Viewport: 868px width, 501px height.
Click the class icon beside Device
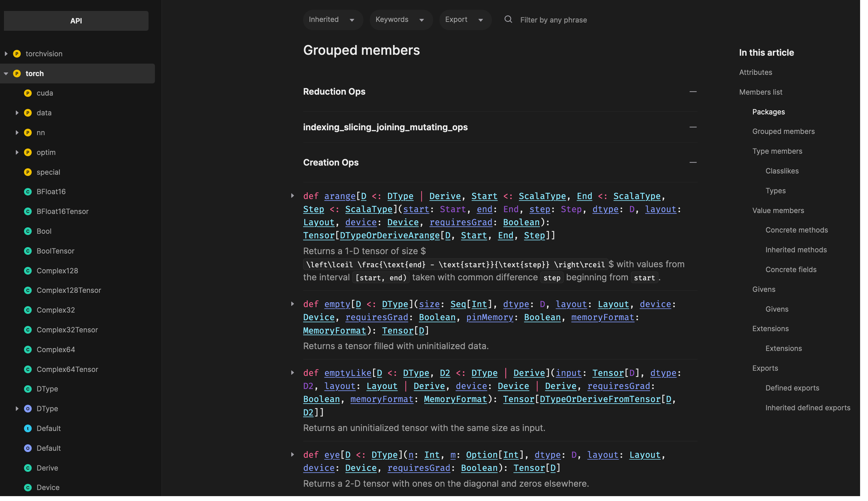[x=28, y=488]
